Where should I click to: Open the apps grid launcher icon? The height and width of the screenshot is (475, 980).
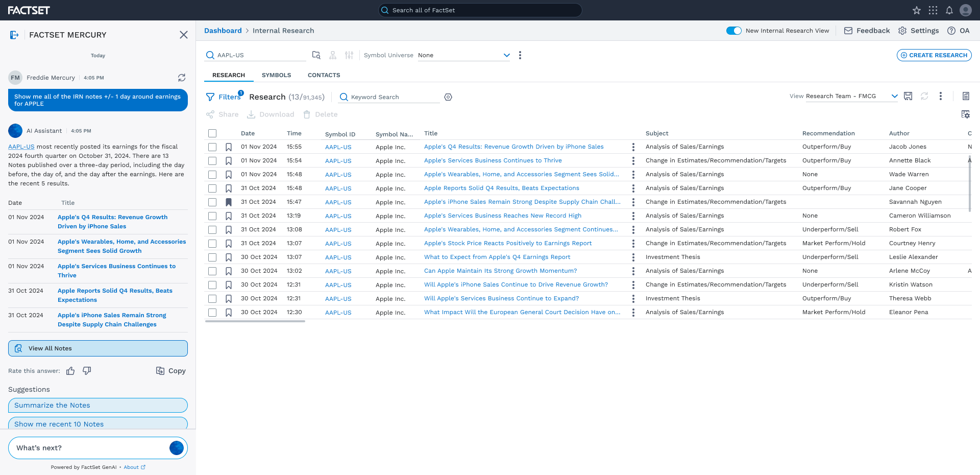[x=933, y=10]
